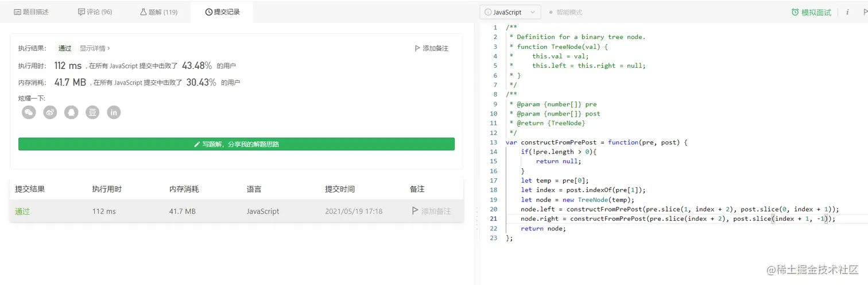Expand 显示详情 result details
The image size is (868, 285).
95,49
